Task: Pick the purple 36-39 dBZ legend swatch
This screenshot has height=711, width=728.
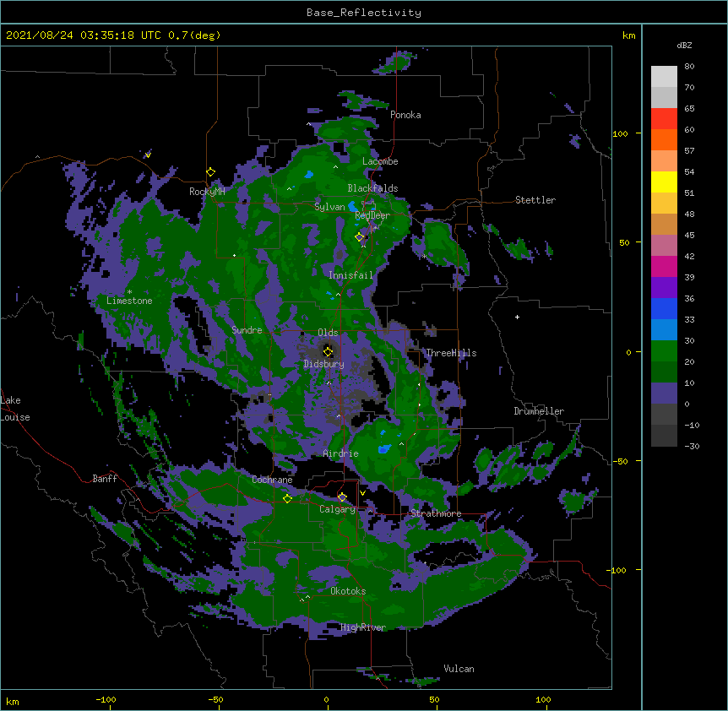Action: tap(664, 288)
